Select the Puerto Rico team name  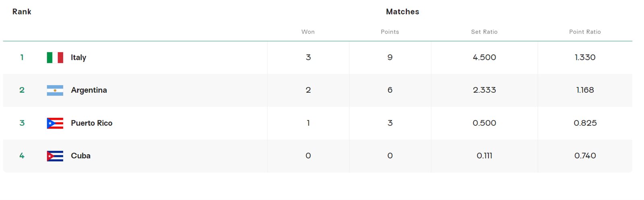(x=91, y=123)
